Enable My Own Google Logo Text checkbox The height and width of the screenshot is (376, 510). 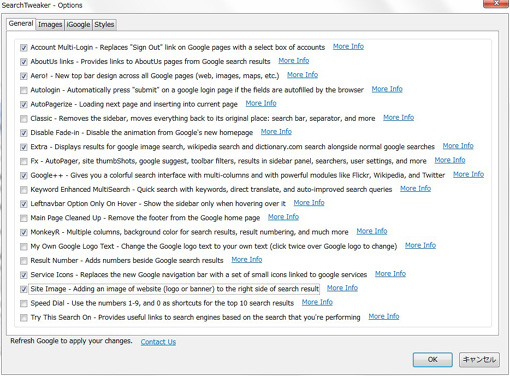(23, 247)
